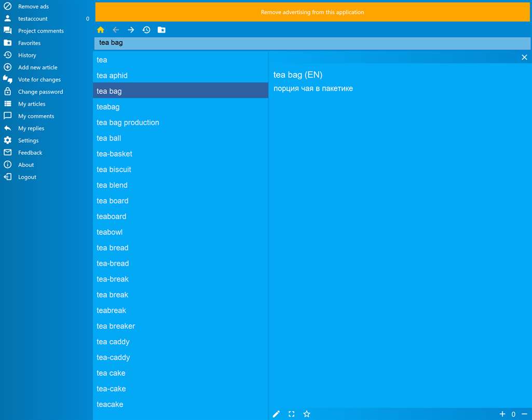
Task: Navigate back with the left arrow
Action: [116, 30]
